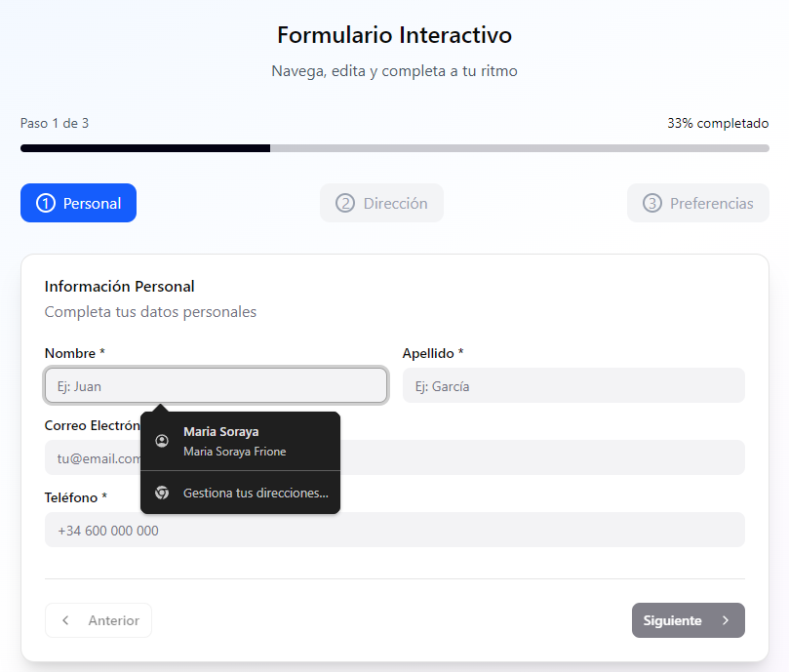Click the left chevron in the Anterior button
The height and width of the screenshot is (672, 789).
[x=65, y=620]
